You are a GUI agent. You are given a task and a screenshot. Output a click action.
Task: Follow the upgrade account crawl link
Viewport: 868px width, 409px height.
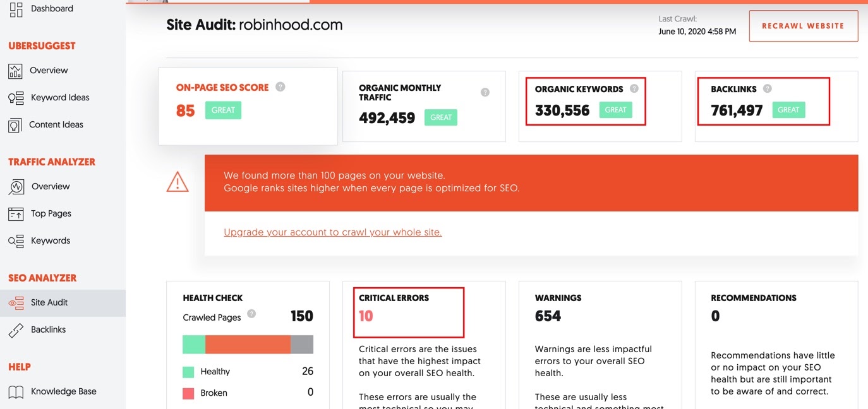coord(333,232)
